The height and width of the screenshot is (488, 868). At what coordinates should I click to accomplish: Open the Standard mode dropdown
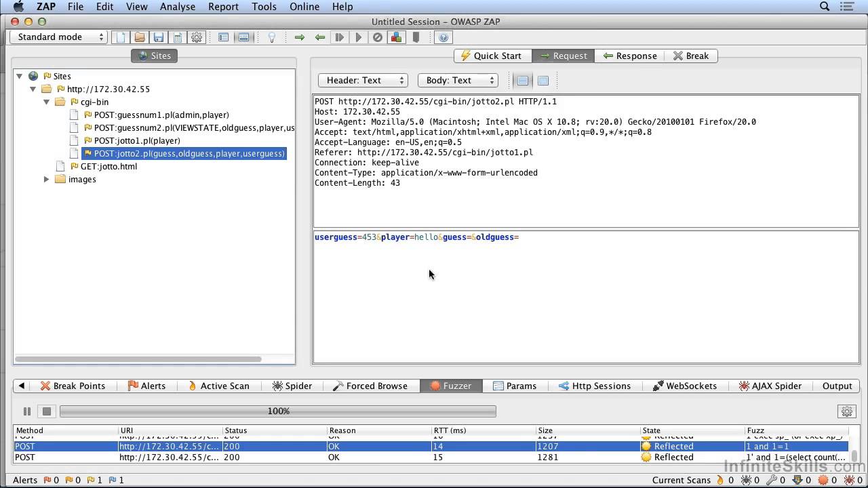pos(58,37)
